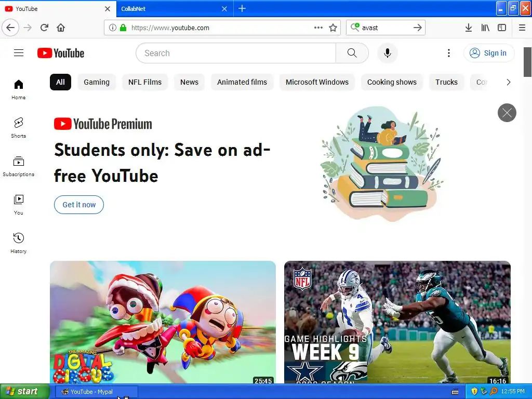Select the Cooking shows chip
The width and height of the screenshot is (532, 399).
(x=392, y=82)
